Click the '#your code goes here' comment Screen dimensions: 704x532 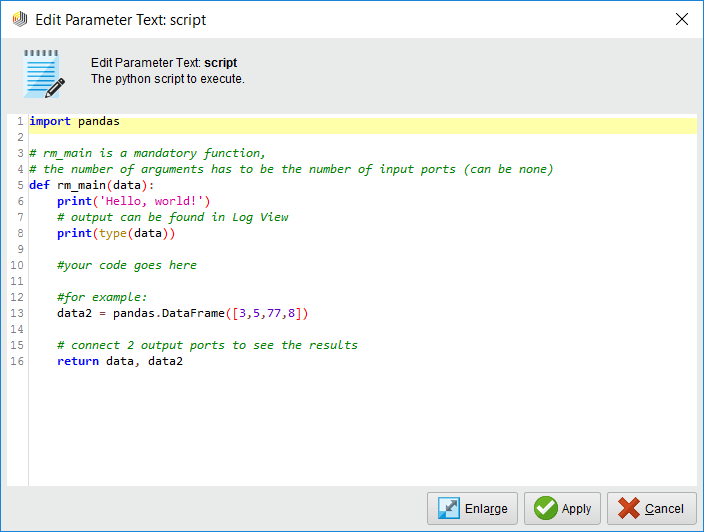[x=127, y=265]
